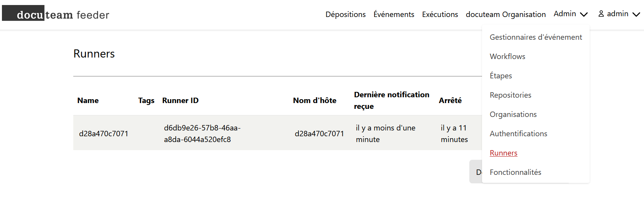This screenshot has width=644, height=198.
Task: Click the docuteam feeder logo
Action: [56, 14]
